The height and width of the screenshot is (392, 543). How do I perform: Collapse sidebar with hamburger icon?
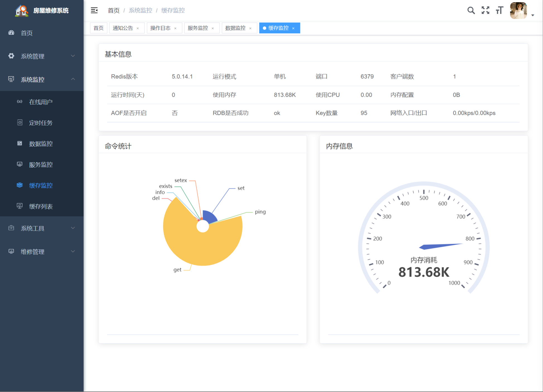94,11
